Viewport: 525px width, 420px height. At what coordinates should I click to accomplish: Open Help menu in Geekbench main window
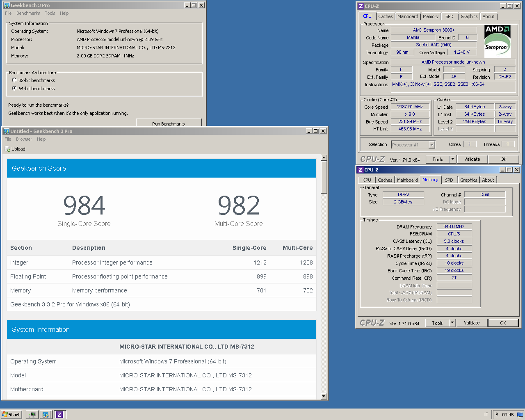point(64,13)
